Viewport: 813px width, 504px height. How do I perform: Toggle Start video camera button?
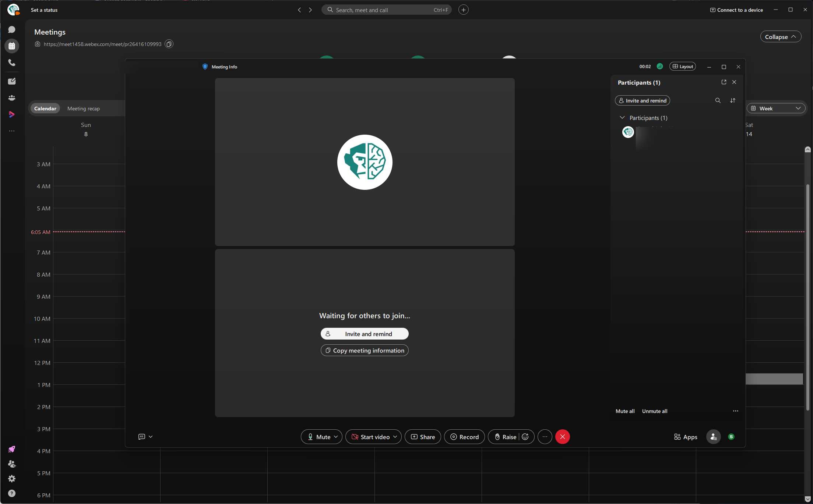pyautogui.click(x=370, y=437)
